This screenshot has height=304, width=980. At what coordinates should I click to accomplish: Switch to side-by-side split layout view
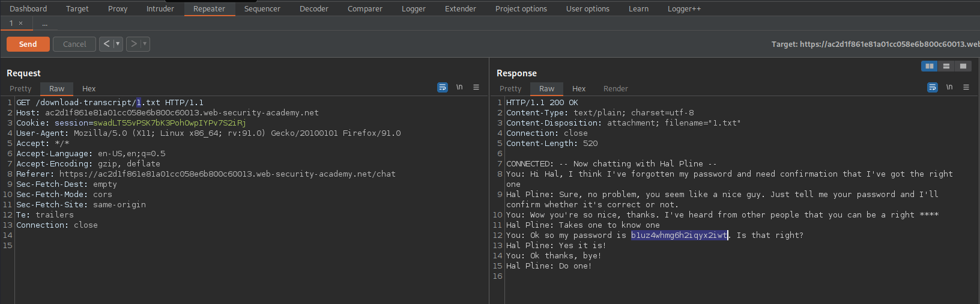[x=930, y=66]
